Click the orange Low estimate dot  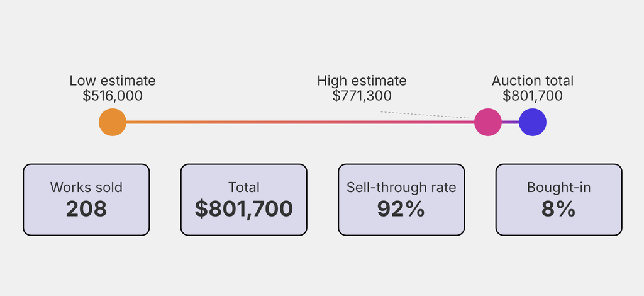coord(113,122)
